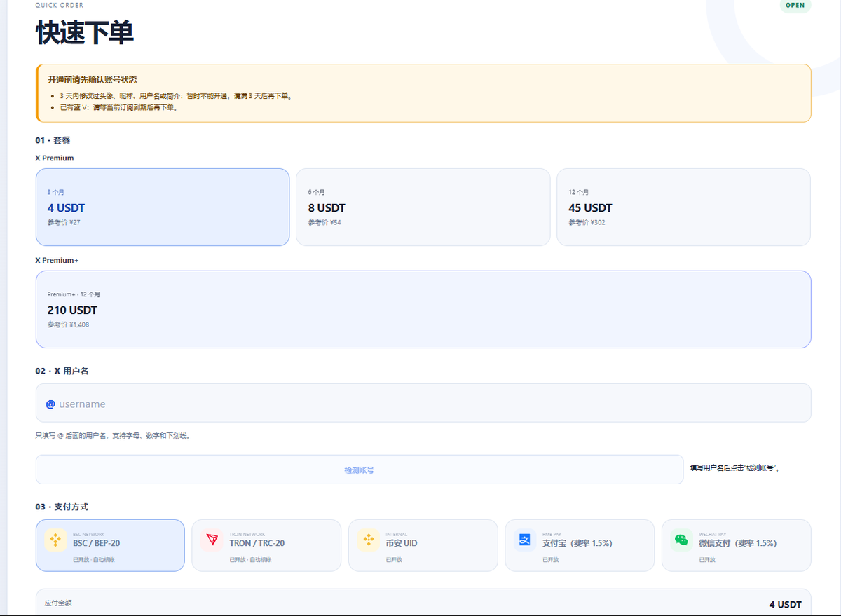
Task: Click the 检测账号 button
Action: tap(360, 470)
